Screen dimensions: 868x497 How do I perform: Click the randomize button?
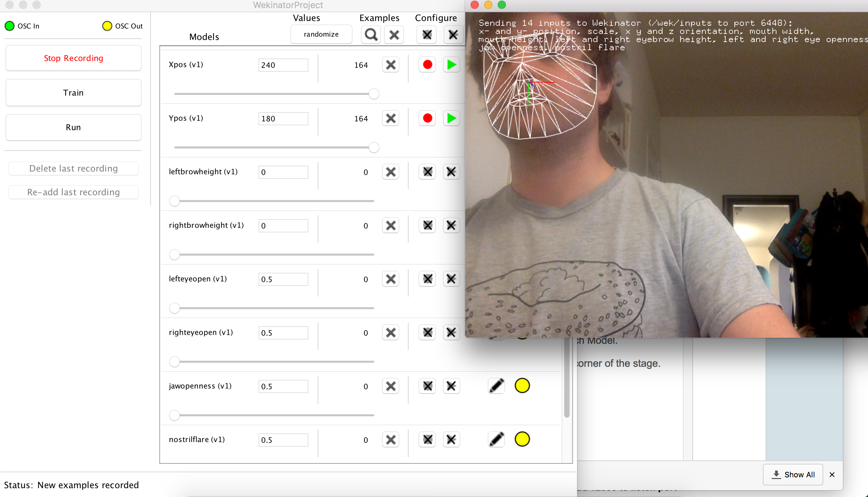tap(321, 34)
